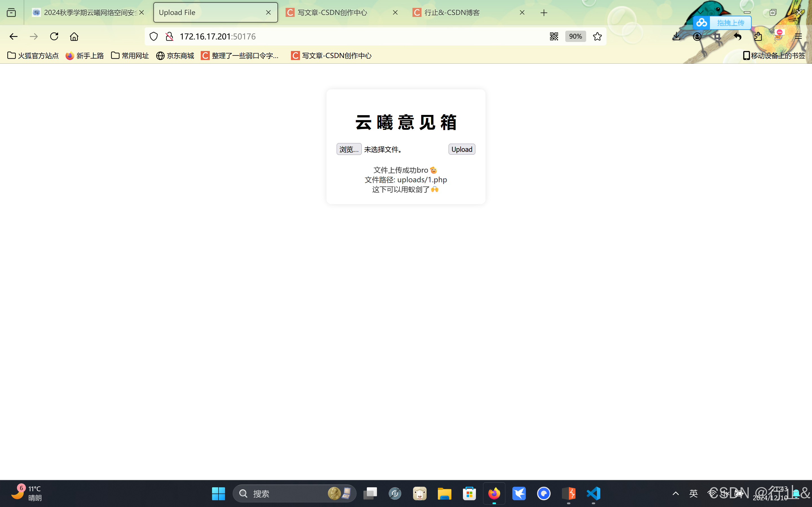
Task: Open Visual Studio Code from taskbar
Action: tap(593, 493)
